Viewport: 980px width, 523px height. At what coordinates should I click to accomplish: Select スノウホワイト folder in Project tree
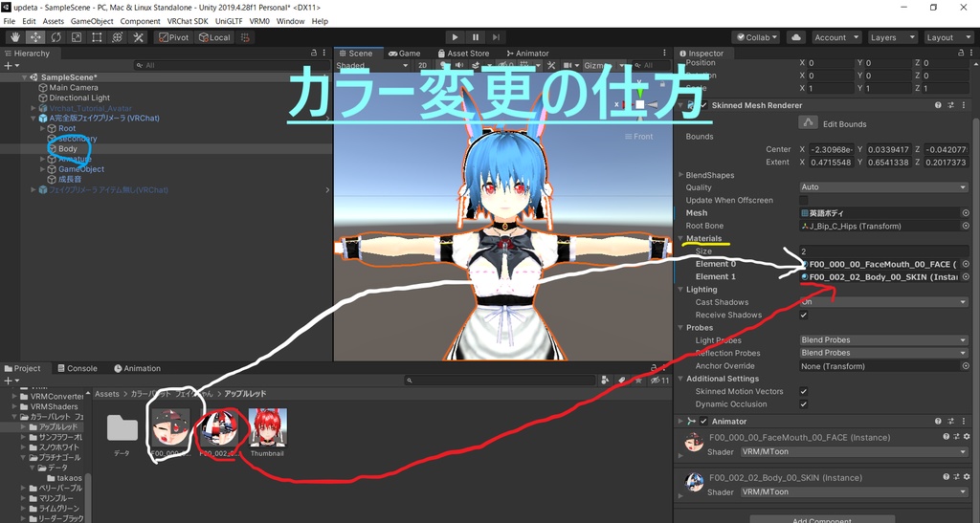[58, 447]
